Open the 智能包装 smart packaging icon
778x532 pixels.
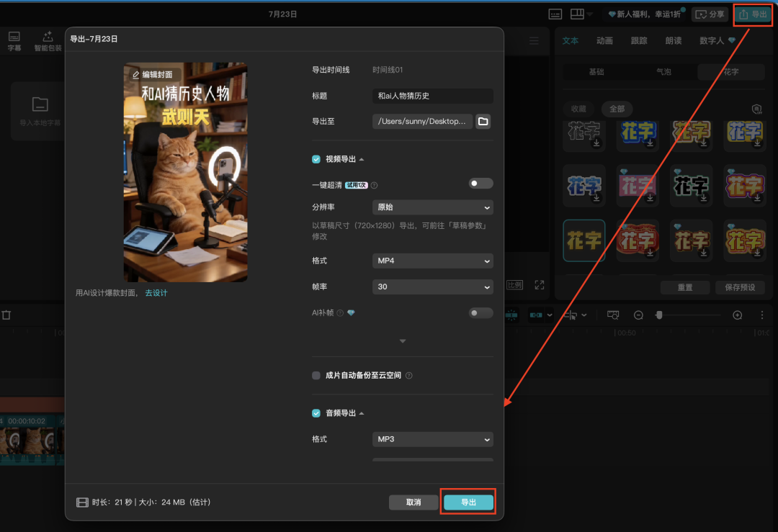point(48,40)
